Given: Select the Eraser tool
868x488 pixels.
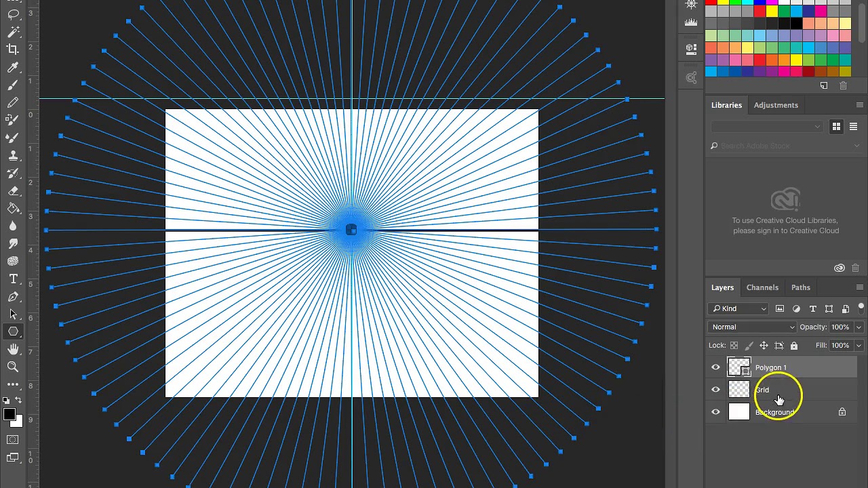Looking at the screenshot, I should [x=13, y=191].
